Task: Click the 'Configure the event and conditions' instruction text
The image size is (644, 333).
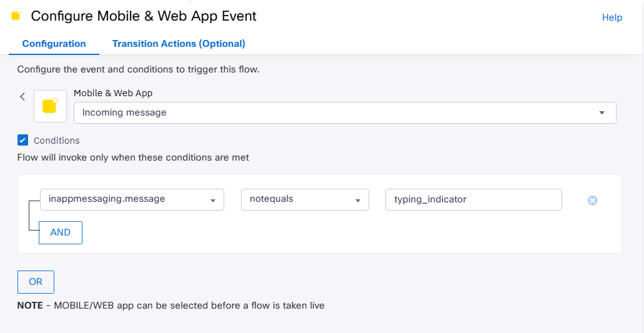Action: pos(138,69)
